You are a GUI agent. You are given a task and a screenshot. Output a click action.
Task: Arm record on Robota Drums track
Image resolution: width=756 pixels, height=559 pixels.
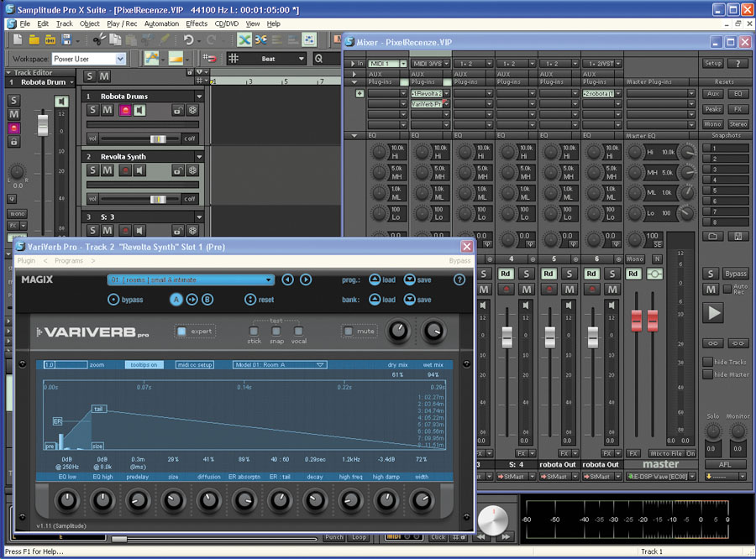coord(123,110)
